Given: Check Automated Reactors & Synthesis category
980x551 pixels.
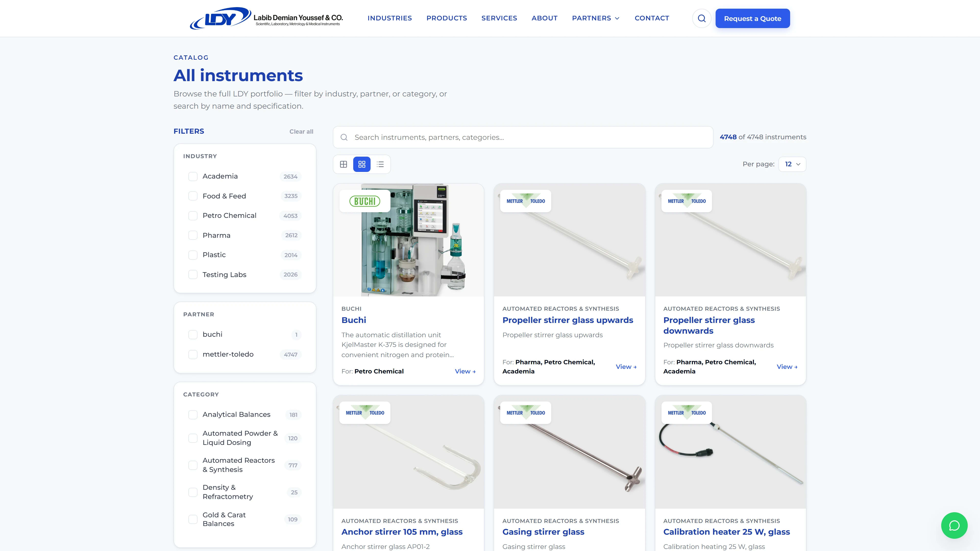Looking at the screenshot, I should pos(193,465).
